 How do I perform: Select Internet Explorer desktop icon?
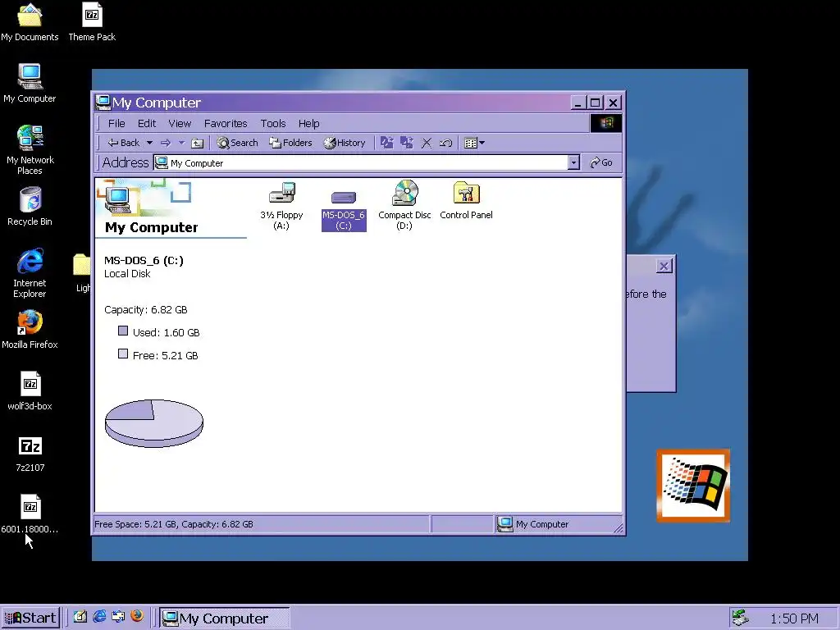tap(30, 273)
